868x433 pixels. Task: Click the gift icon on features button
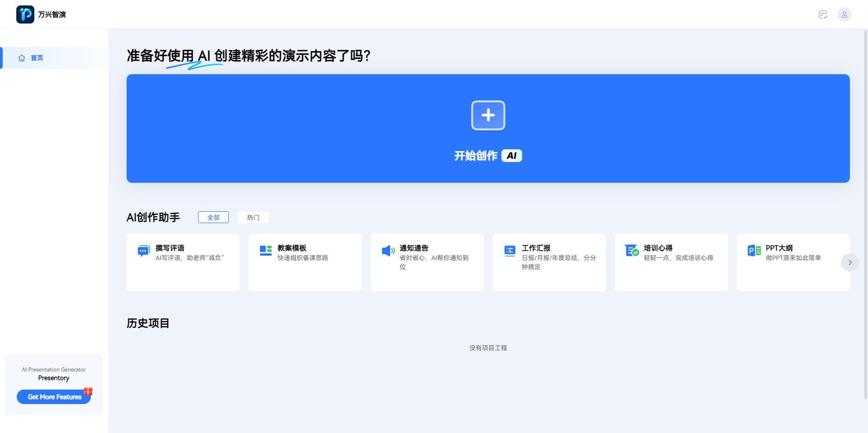(88, 391)
